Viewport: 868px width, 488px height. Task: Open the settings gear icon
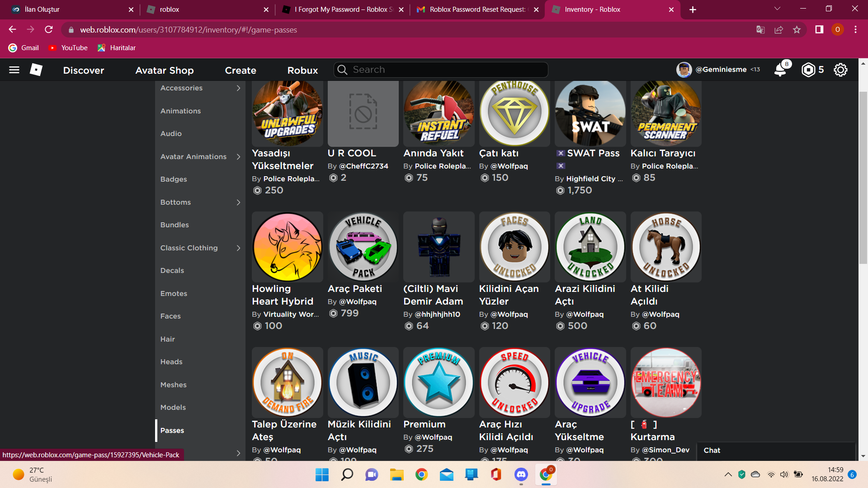(840, 70)
